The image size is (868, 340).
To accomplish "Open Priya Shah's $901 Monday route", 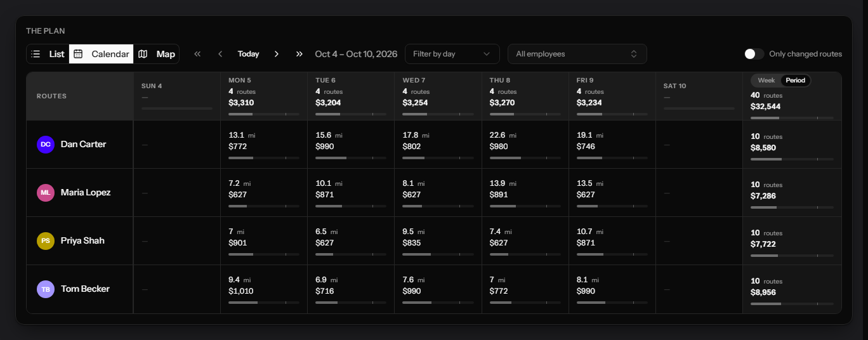I will tap(264, 241).
